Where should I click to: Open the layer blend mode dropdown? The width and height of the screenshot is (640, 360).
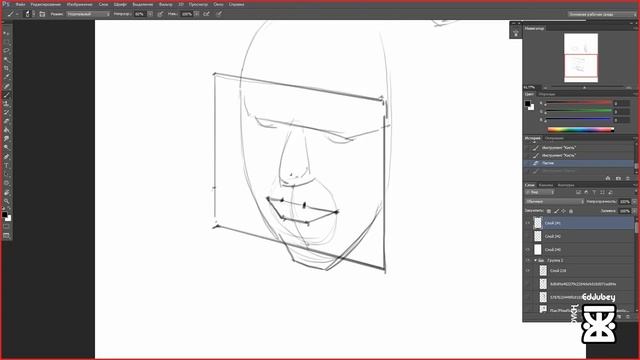pyautogui.click(x=555, y=202)
